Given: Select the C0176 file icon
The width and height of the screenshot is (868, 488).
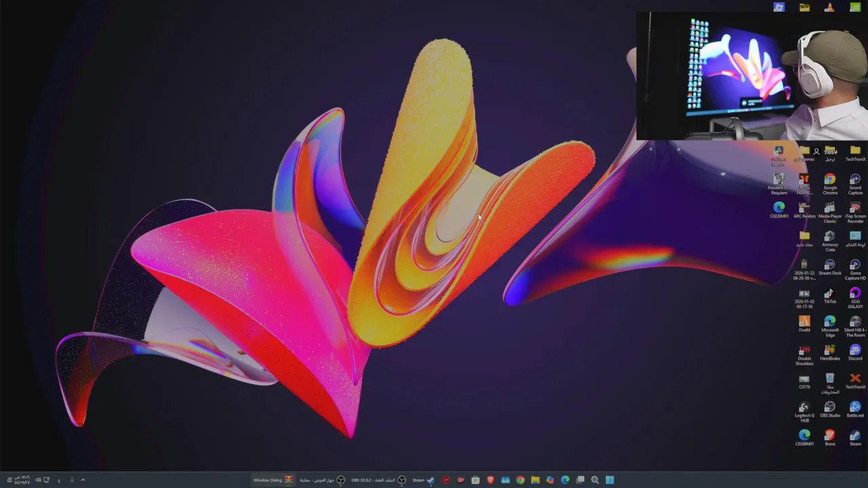Looking at the screenshot, I should [804, 382].
